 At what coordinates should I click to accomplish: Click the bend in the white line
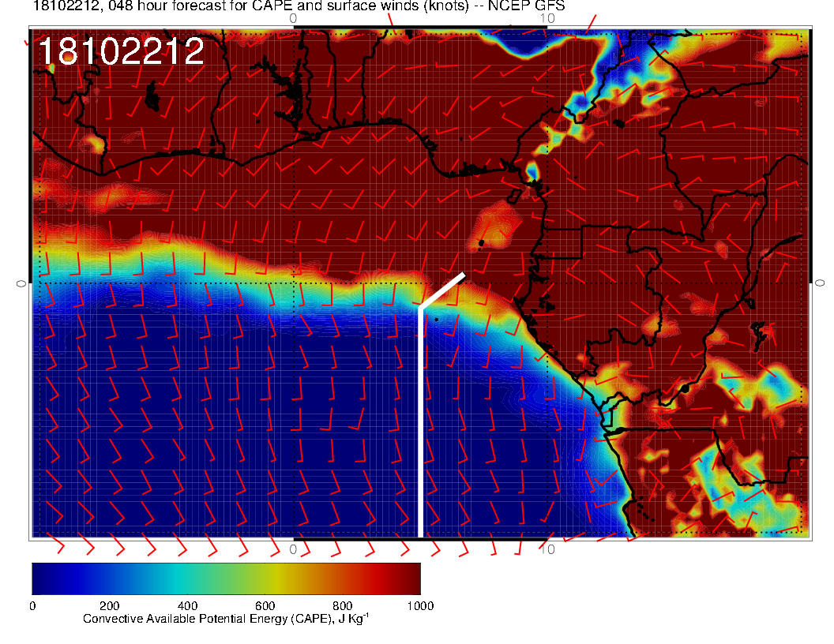click(x=420, y=308)
